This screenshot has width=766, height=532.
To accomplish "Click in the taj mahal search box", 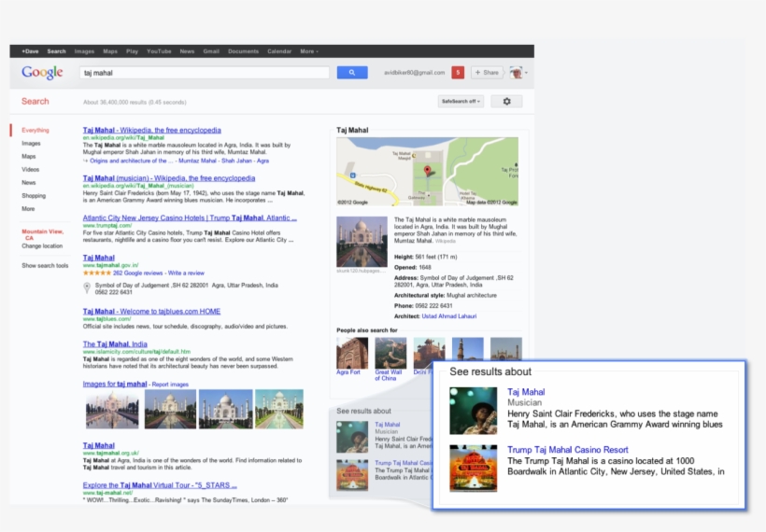I will (205, 73).
